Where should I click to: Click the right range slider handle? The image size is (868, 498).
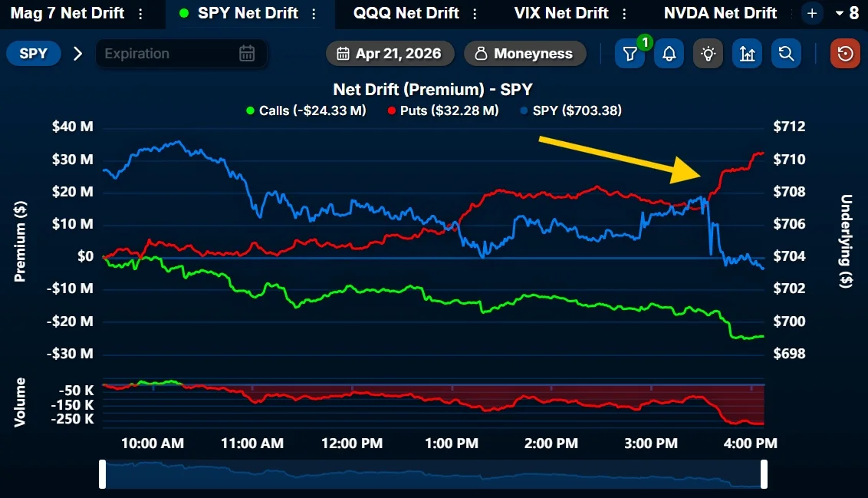(764, 474)
